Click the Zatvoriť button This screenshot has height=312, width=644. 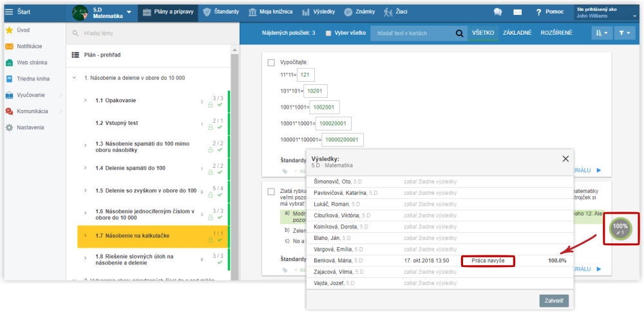click(554, 301)
